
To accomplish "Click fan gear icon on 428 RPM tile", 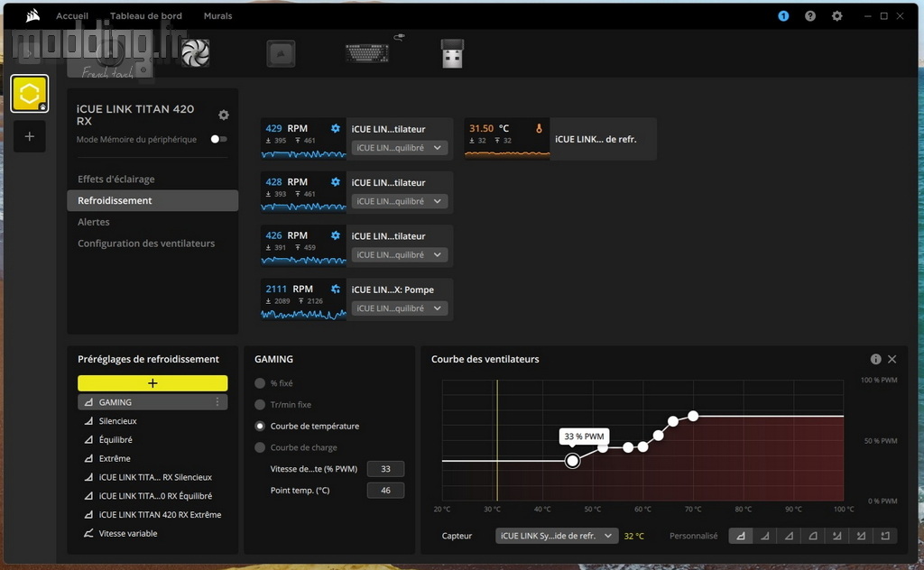I will [336, 181].
